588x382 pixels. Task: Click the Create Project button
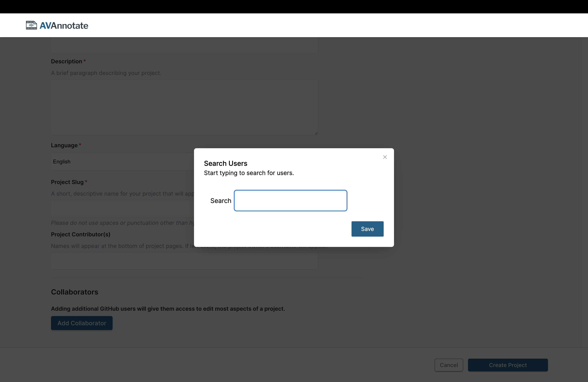pyautogui.click(x=508, y=365)
